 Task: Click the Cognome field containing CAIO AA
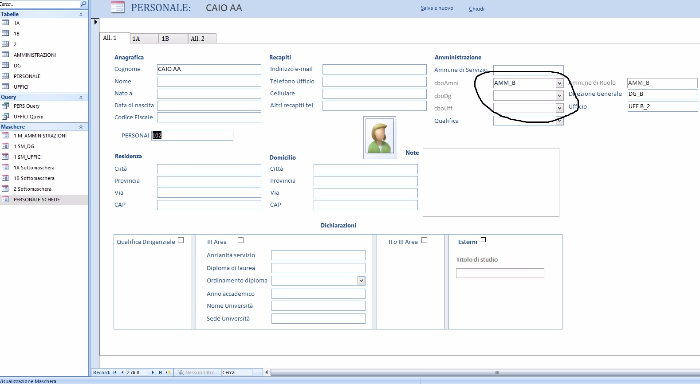[209, 69]
